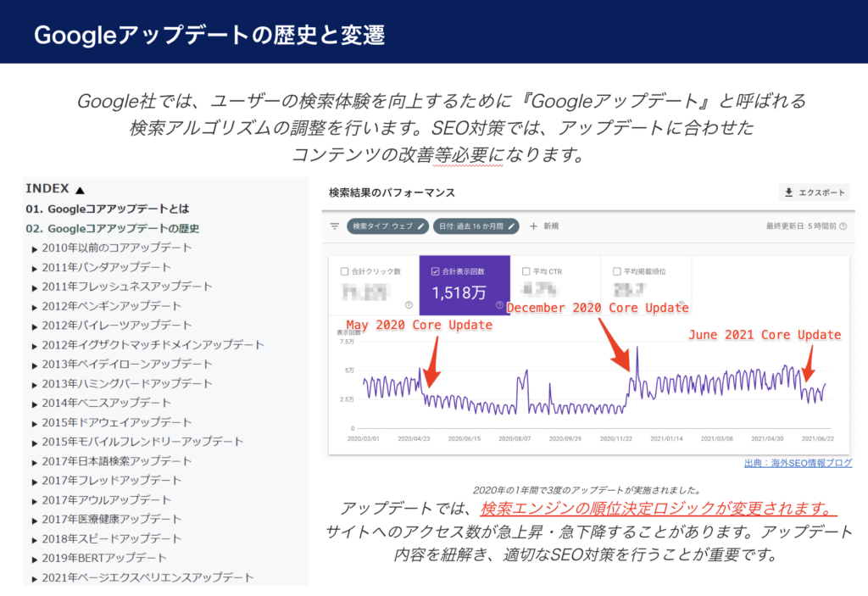The width and height of the screenshot is (868, 596).
Task: Click the 2020/03/01 axis date label
Action: (363, 438)
